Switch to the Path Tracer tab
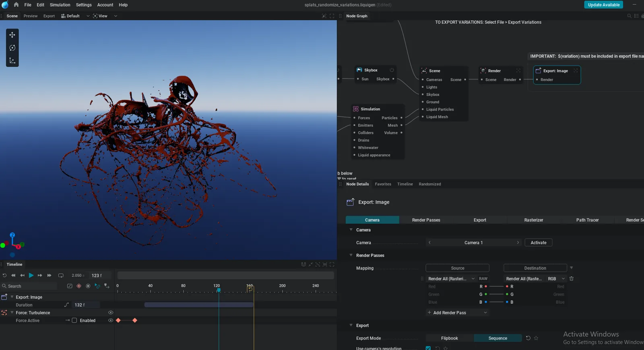This screenshot has height=350, width=644. pyautogui.click(x=587, y=220)
